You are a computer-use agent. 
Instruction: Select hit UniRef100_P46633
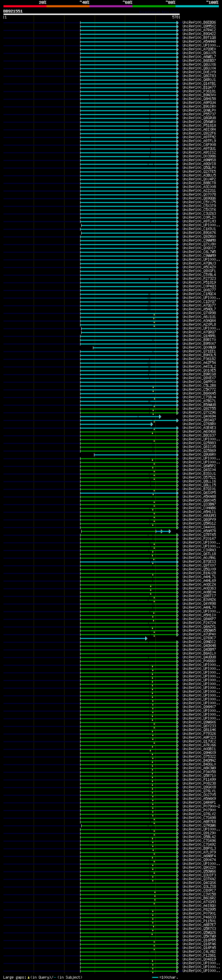(199, 917)
